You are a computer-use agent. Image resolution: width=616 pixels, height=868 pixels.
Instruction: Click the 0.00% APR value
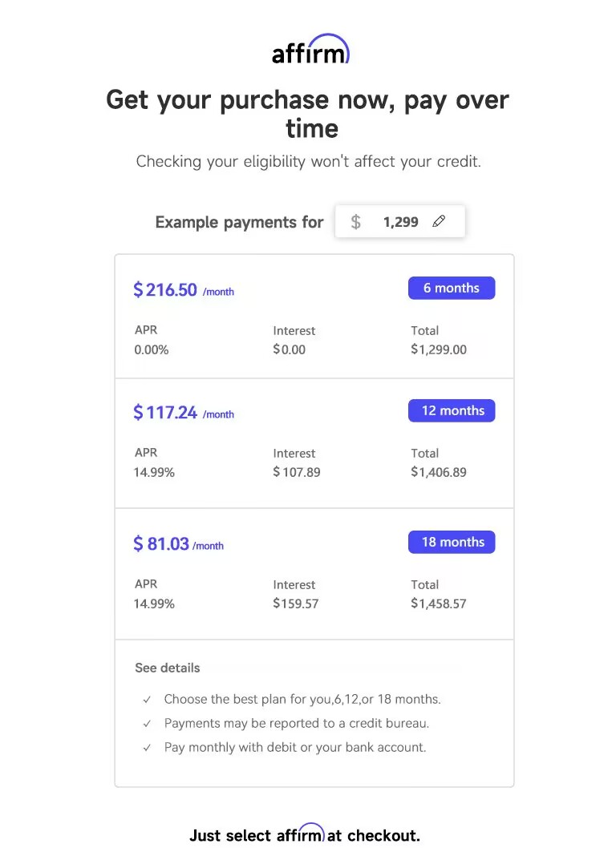pyautogui.click(x=152, y=350)
